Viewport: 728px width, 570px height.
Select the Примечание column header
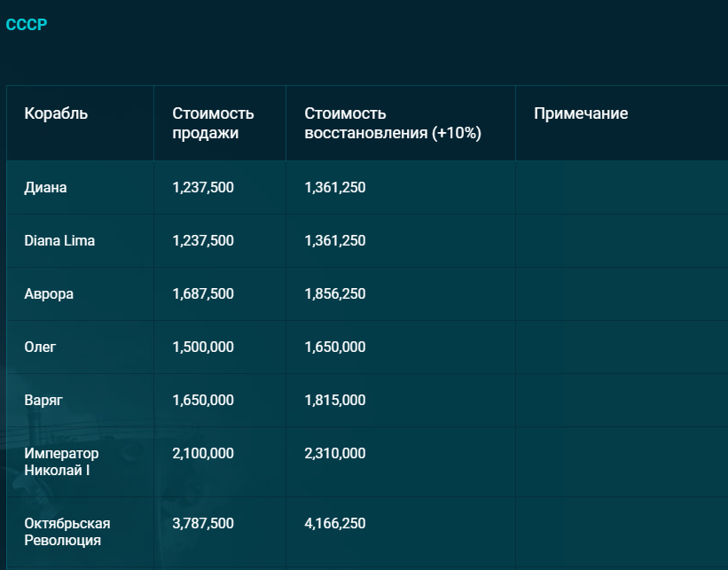[581, 113]
